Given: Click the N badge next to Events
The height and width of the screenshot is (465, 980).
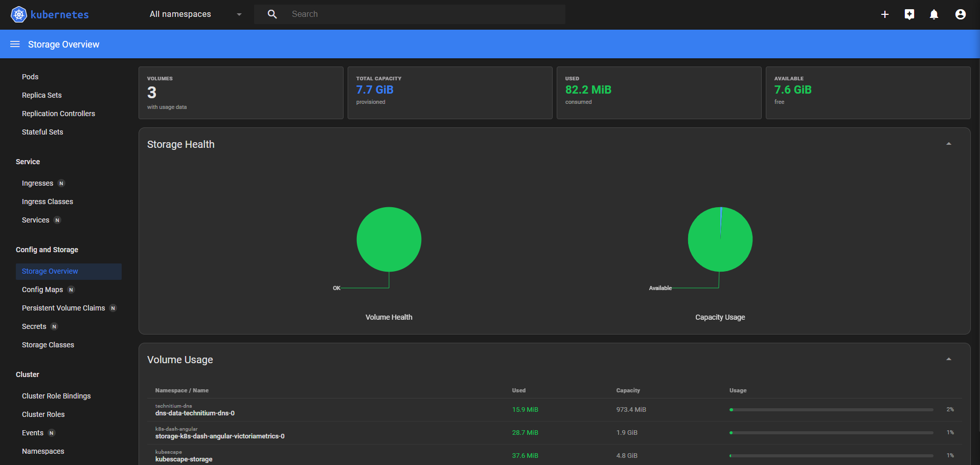Looking at the screenshot, I should coord(51,433).
